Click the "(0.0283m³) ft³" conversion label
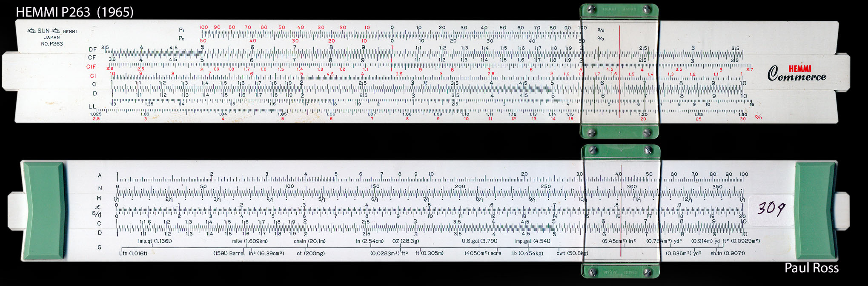The width and height of the screenshot is (868, 286). click(x=389, y=254)
